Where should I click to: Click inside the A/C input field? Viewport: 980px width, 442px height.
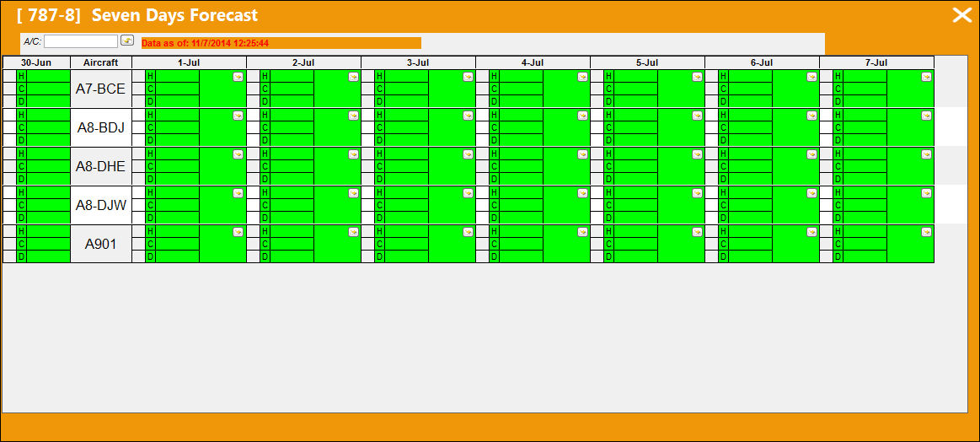click(81, 41)
